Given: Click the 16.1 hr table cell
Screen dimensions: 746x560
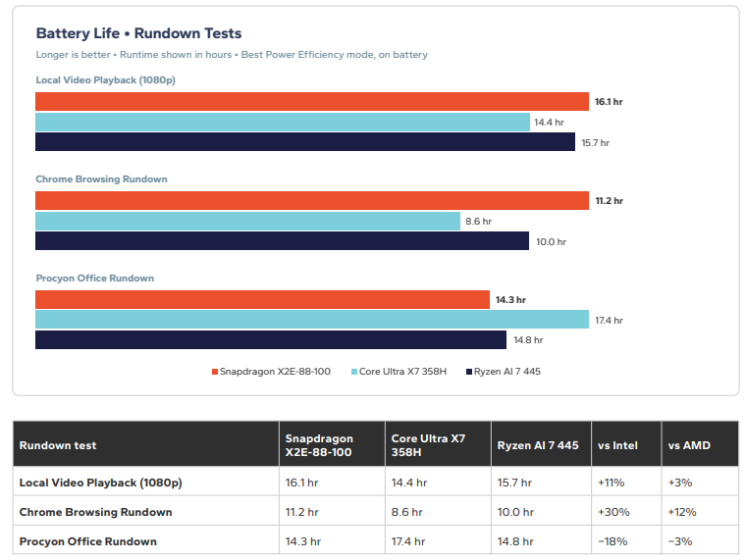Looking at the screenshot, I should [x=332, y=482].
